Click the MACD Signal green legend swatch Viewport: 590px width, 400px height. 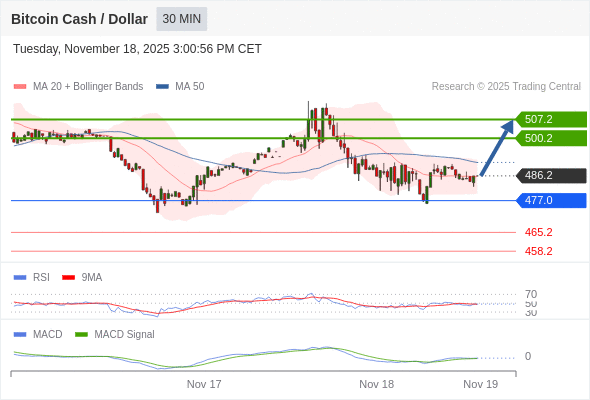(x=81, y=335)
